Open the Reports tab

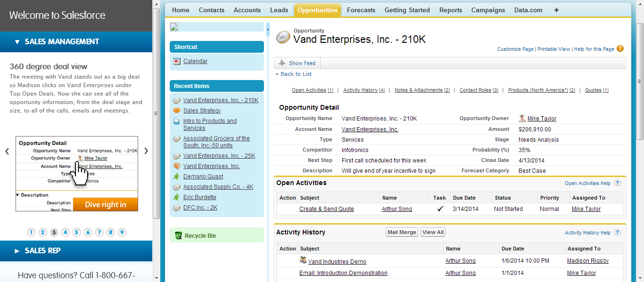(450, 10)
